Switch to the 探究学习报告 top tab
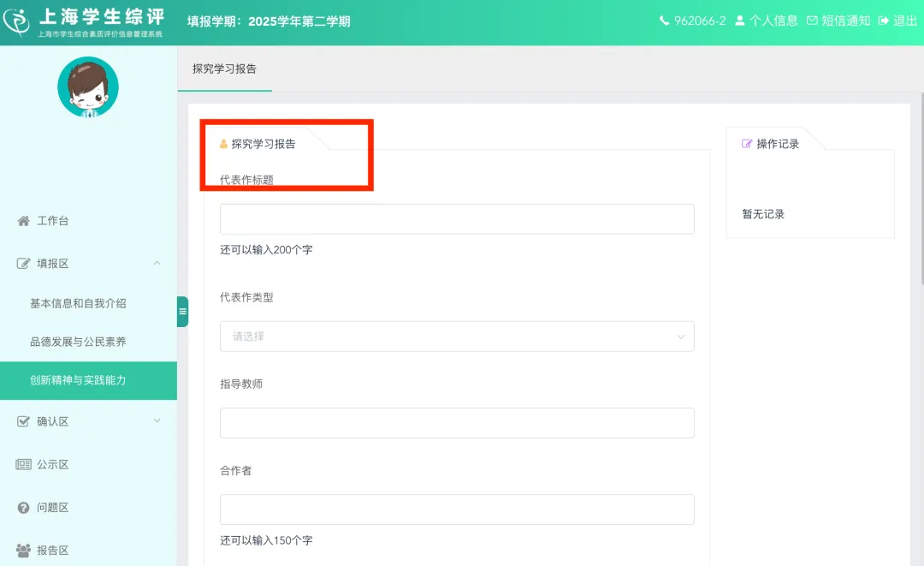This screenshot has height=566, width=924. 224,69
